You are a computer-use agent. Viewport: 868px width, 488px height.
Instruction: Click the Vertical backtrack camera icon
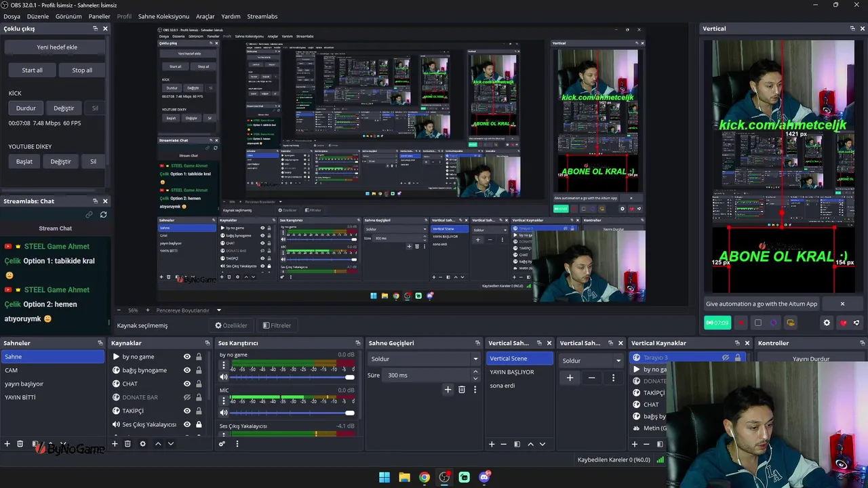click(x=791, y=323)
